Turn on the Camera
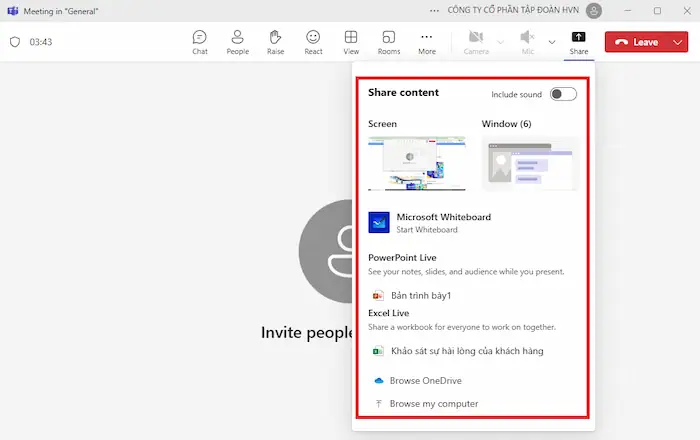Image resolution: width=700 pixels, height=440 pixels. (476, 42)
